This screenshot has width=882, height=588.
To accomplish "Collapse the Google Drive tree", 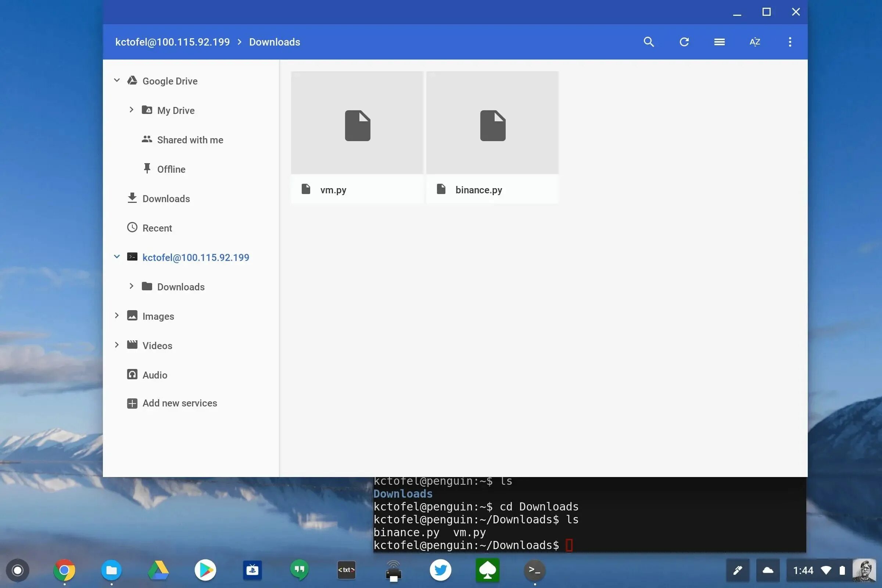I will click(116, 80).
